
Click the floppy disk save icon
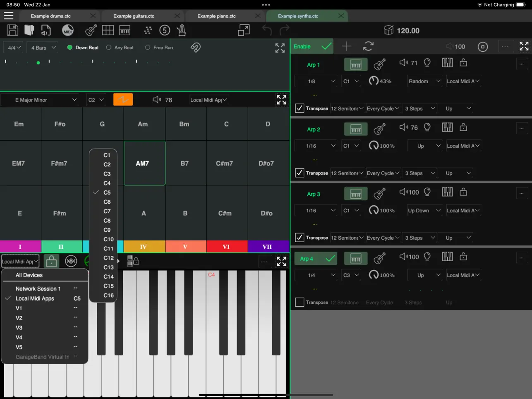12,30
